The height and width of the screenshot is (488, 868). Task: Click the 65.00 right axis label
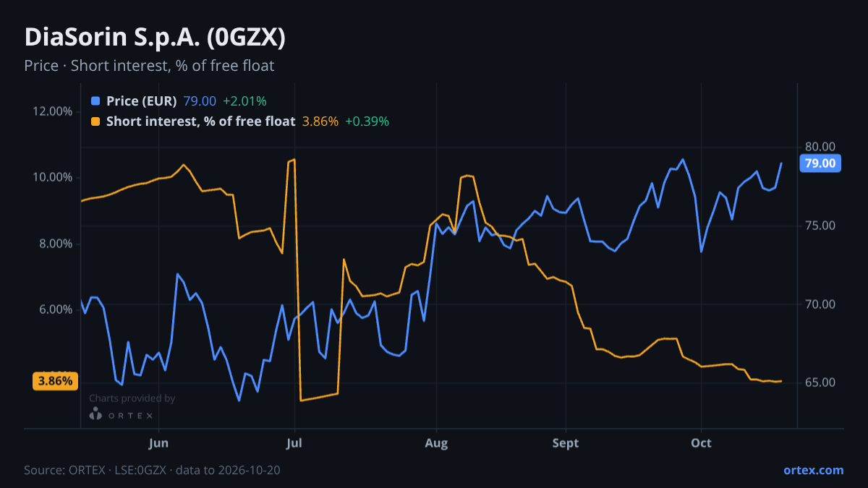[x=820, y=382]
